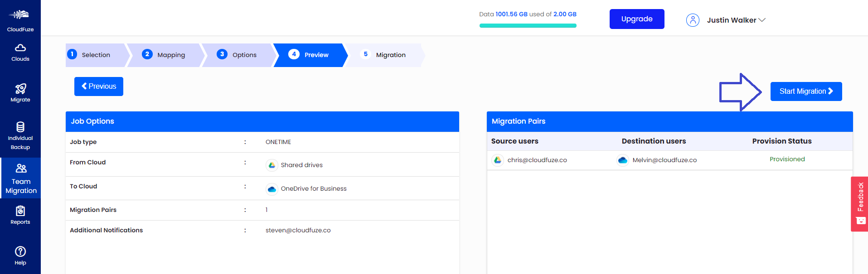Click the user profile avatar icon
The height and width of the screenshot is (274, 868).
coord(693,20)
